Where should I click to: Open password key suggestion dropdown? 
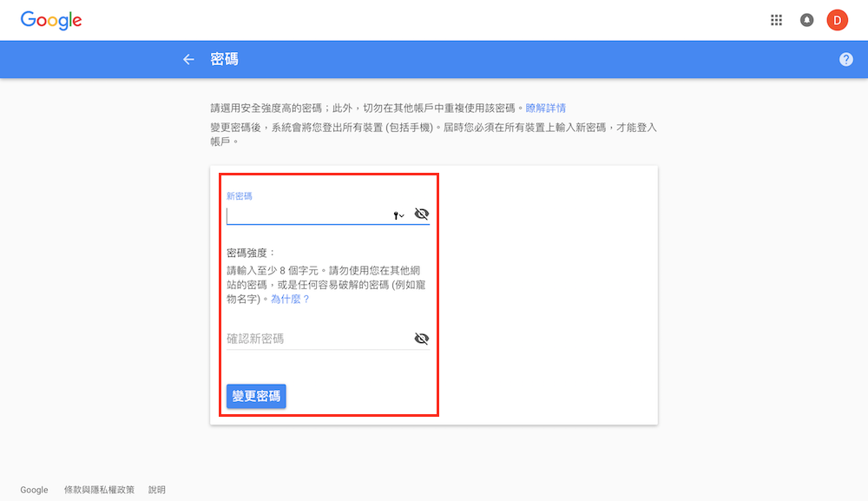pos(398,215)
